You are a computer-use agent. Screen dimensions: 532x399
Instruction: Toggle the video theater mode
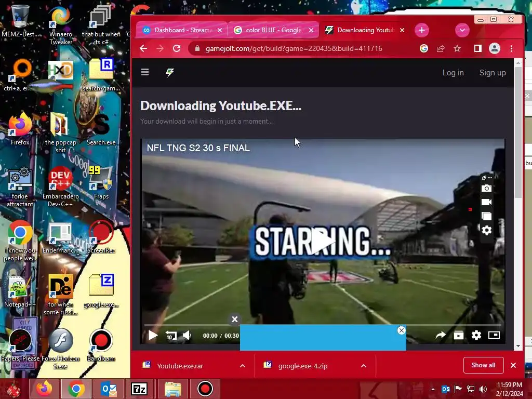pos(494,335)
